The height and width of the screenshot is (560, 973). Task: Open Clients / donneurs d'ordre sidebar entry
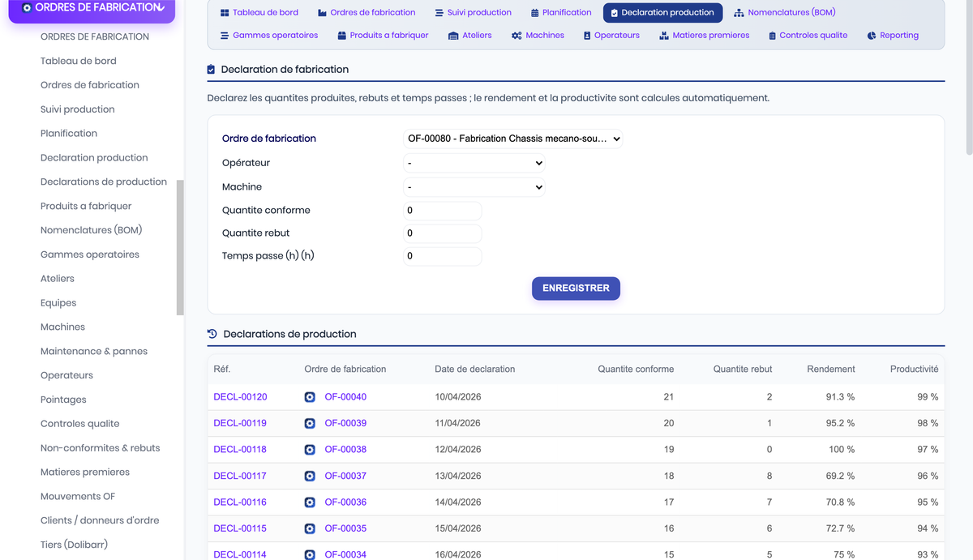(100, 520)
